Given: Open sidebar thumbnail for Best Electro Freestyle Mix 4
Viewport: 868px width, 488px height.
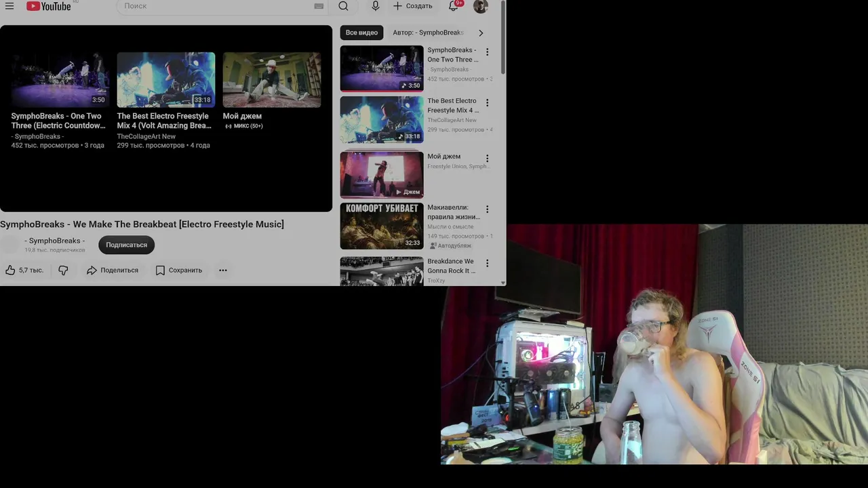Looking at the screenshot, I should tap(382, 120).
